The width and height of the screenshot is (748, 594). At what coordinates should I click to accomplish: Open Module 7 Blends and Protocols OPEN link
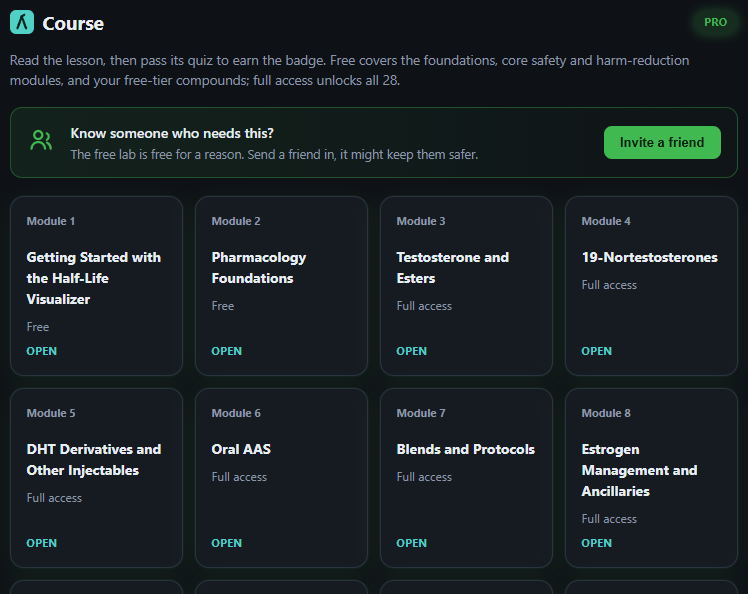412,543
